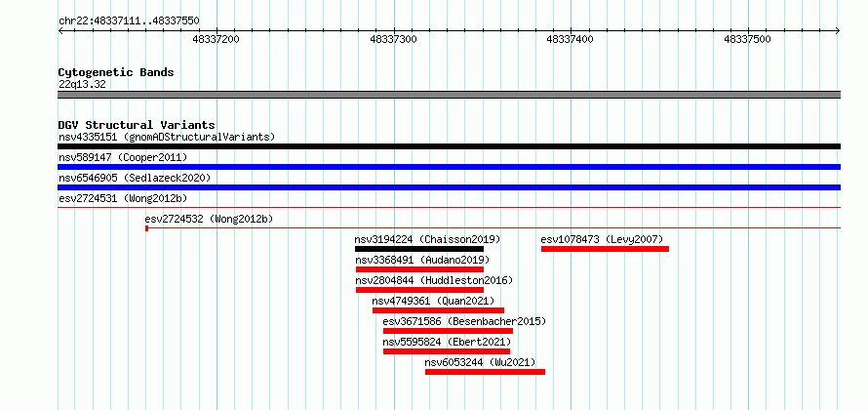
Task: Open the nsv589147 (Cooper2011) label
Action: [x=123, y=157]
